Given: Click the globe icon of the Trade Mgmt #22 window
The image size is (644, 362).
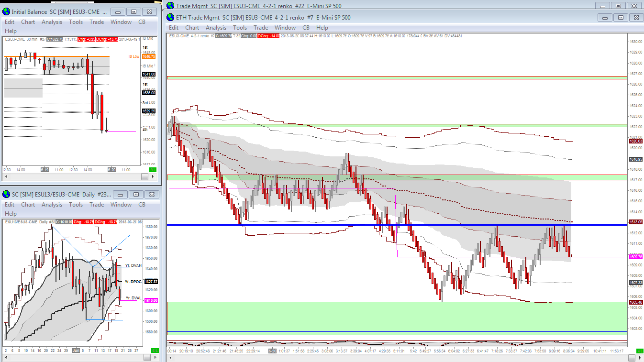Looking at the screenshot, I should (170, 6).
